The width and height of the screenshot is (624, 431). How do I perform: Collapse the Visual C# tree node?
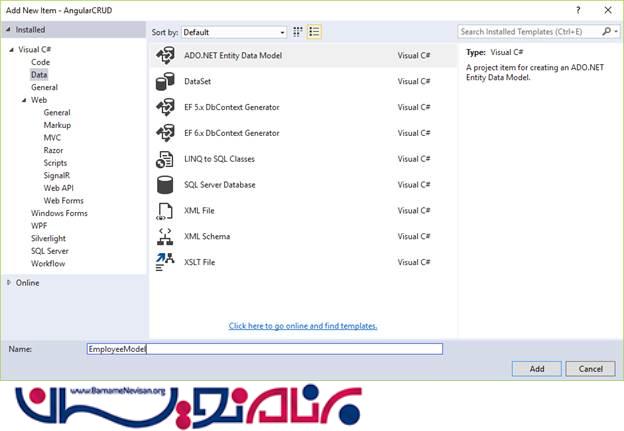coord(12,50)
